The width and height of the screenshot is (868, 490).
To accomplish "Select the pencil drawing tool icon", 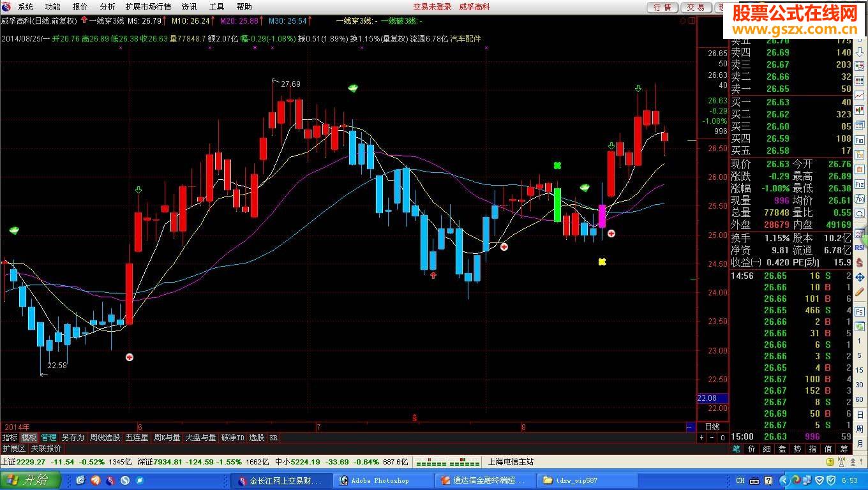I will point(860,292).
